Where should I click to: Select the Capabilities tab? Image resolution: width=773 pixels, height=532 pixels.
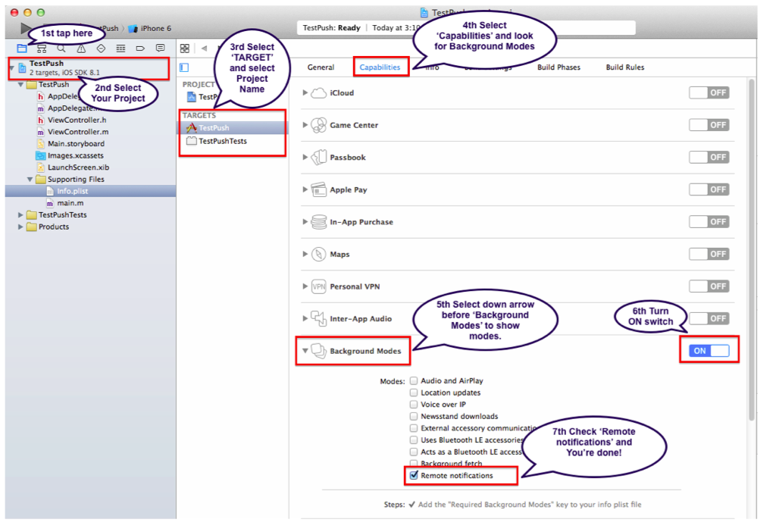(380, 67)
